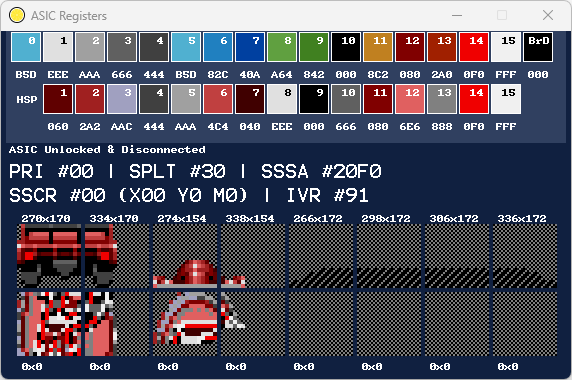
Task: Click the IVR #91 register value
Action: 327,195
